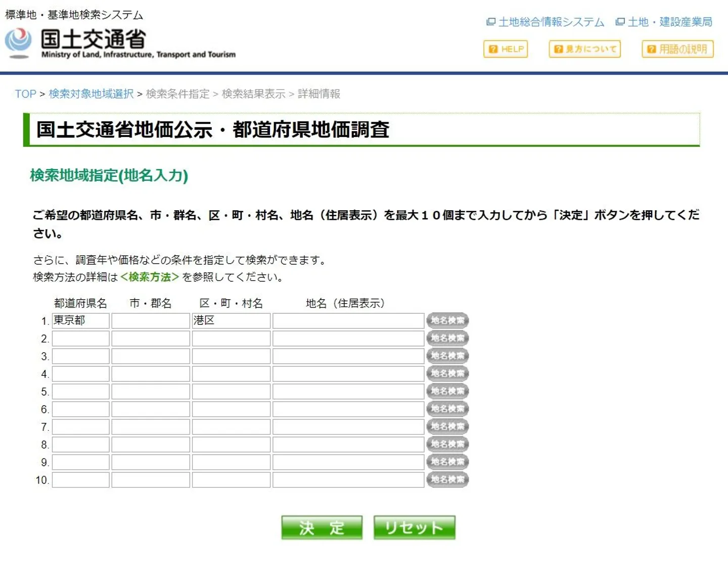Click 地名検索 button for row 1
The image size is (728, 577).
click(x=447, y=320)
